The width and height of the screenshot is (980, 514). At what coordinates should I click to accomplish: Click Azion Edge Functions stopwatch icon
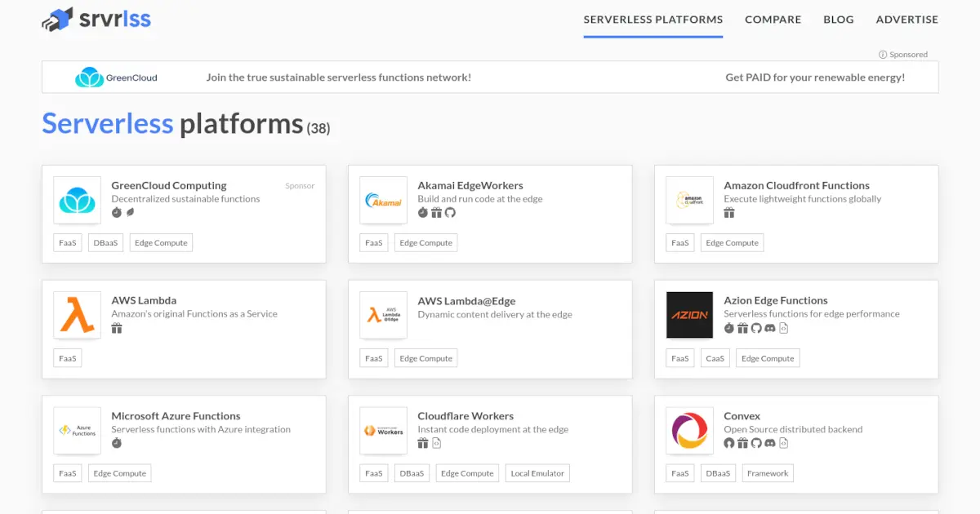pyautogui.click(x=729, y=328)
